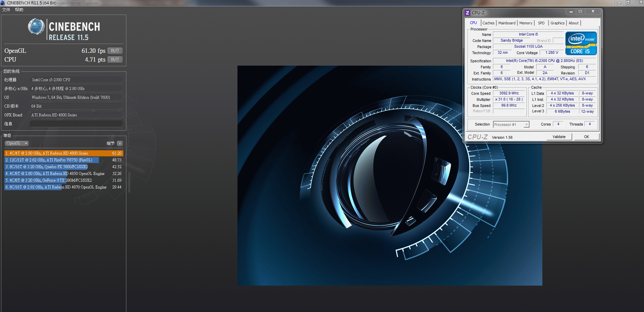This screenshot has width=644, height=312.
Task: Click the Instructions list MMX, SSE
Action: point(544,79)
